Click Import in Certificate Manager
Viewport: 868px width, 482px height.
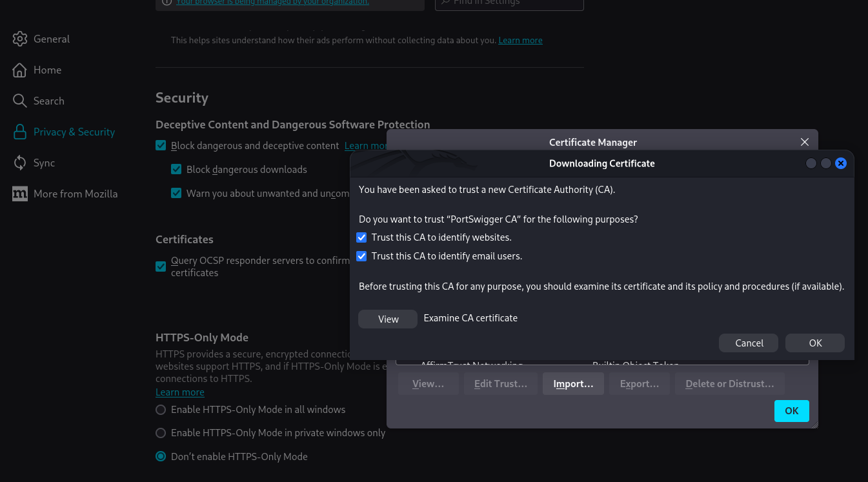[x=573, y=383]
